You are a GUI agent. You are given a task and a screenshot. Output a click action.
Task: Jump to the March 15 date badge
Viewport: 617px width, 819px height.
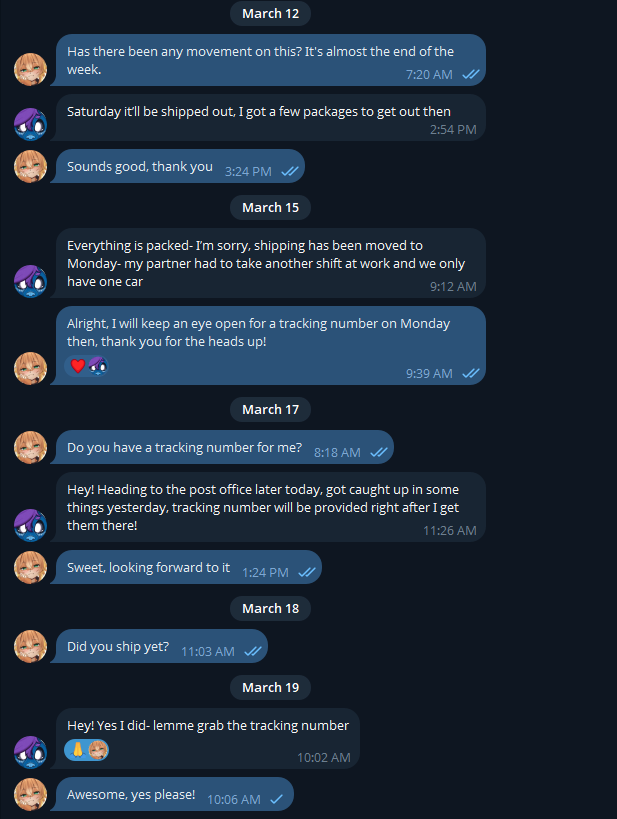[270, 207]
